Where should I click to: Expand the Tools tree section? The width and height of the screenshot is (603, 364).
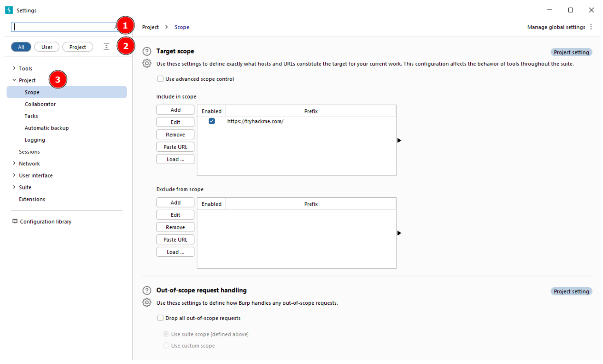[14, 68]
